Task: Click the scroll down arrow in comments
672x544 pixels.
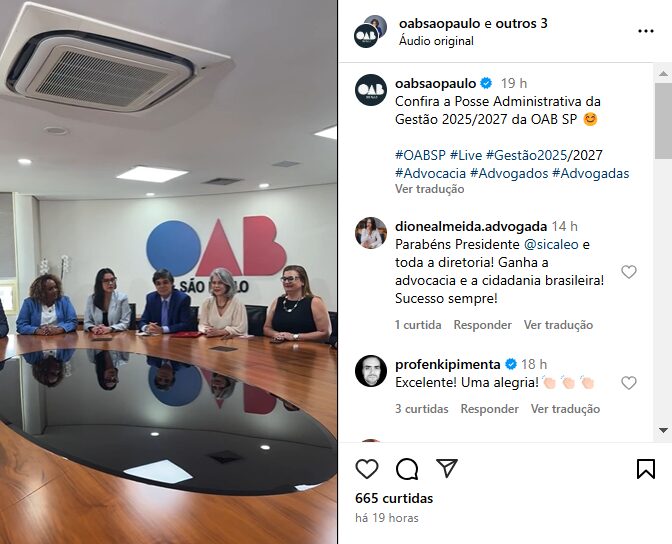Action: 663,430
